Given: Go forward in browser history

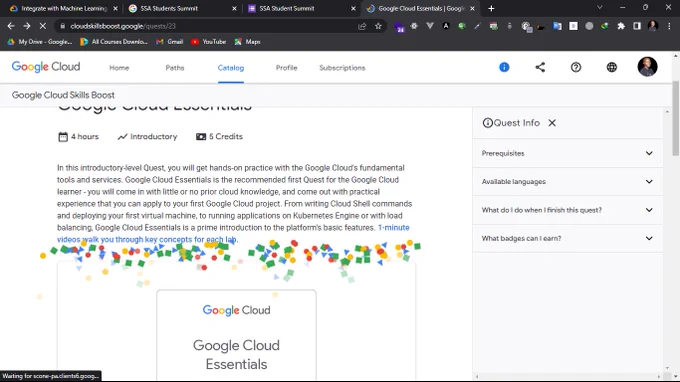Looking at the screenshot, I should point(27,26).
